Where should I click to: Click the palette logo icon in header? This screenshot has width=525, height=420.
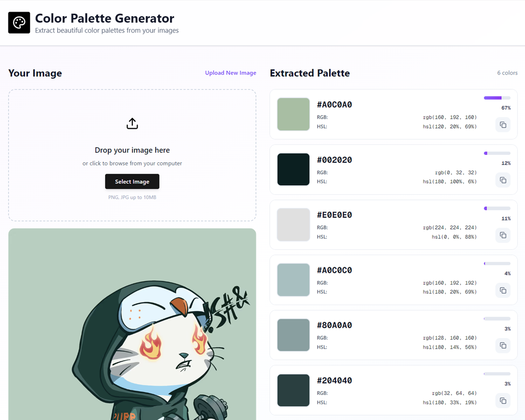coord(19,23)
